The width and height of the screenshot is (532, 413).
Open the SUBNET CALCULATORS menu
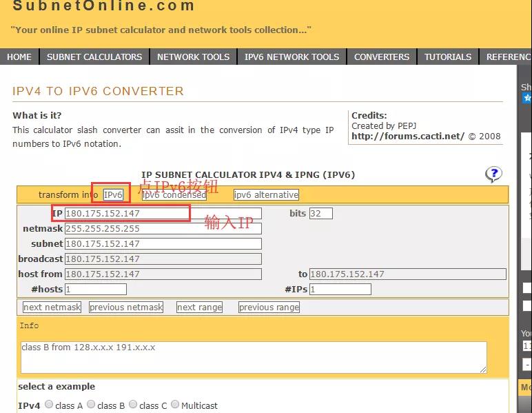tap(94, 57)
